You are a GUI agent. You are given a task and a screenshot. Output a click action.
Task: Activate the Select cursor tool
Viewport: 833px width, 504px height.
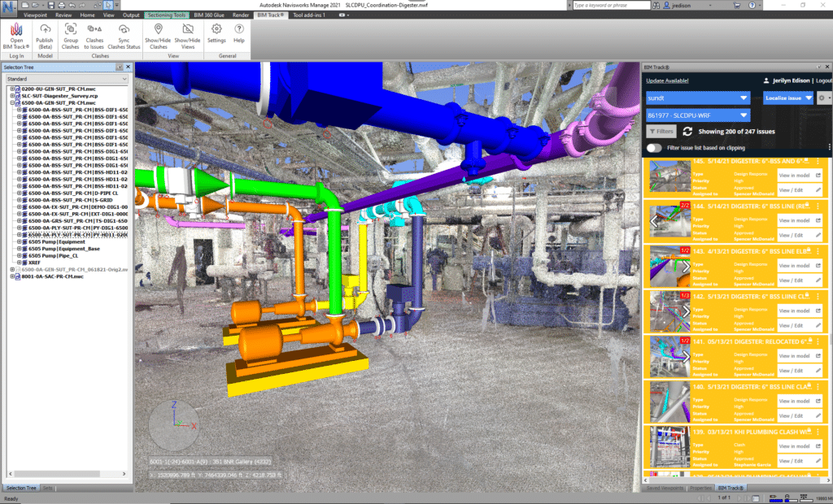tap(108, 5)
